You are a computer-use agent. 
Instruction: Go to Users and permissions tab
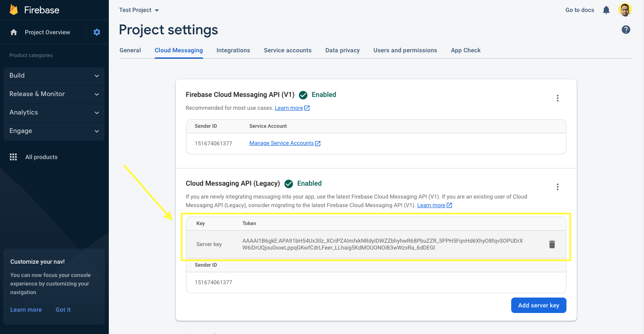click(x=405, y=50)
